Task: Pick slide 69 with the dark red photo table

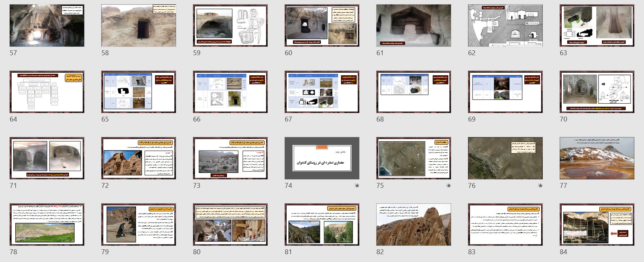Action: coord(505,92)
